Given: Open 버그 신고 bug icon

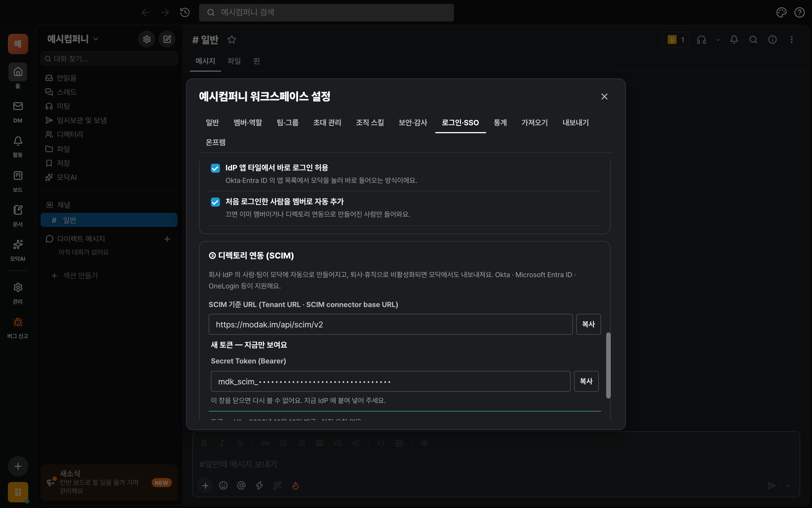Looking at the screenshot, I should 18,328.
